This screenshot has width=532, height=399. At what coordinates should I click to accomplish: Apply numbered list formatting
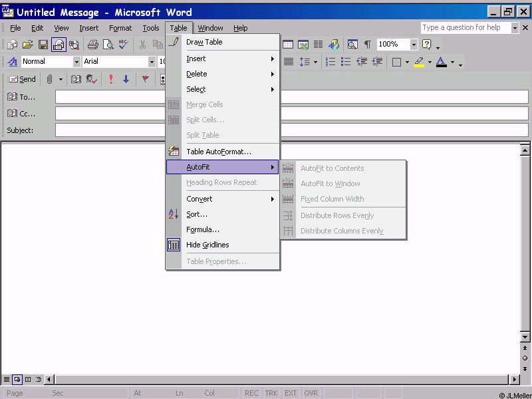[331, 62]
